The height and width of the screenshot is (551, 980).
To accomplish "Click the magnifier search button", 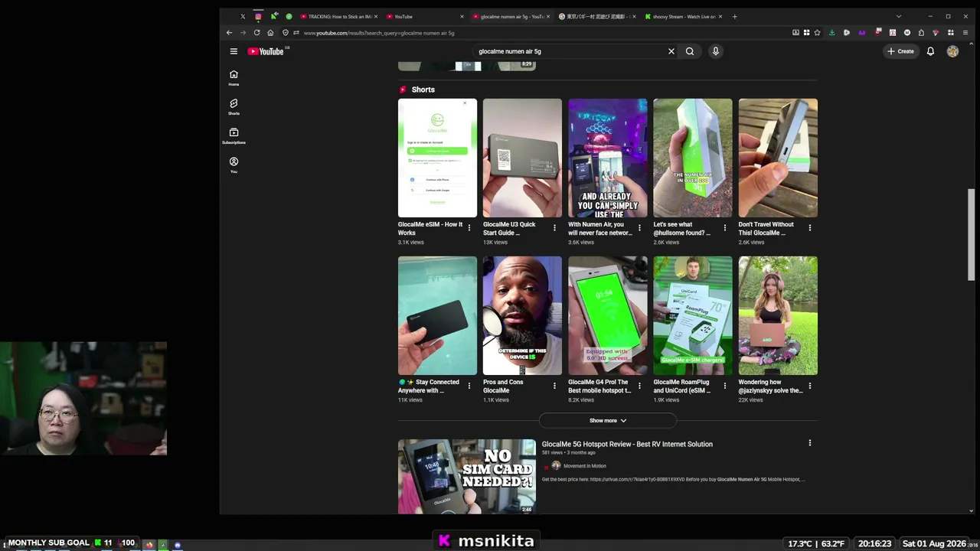I will [690, 51].
